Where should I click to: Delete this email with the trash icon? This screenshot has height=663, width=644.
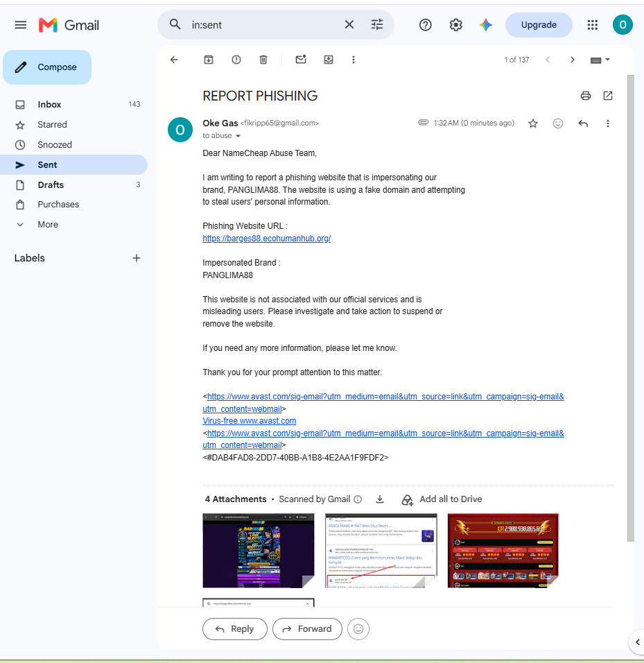click(263, 60)
